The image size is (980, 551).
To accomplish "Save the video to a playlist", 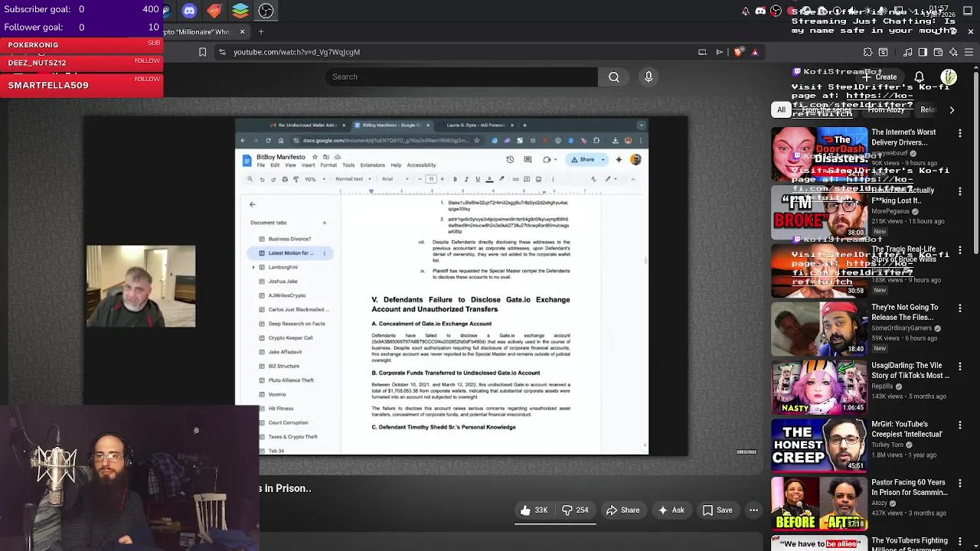I will pos(717,510).
